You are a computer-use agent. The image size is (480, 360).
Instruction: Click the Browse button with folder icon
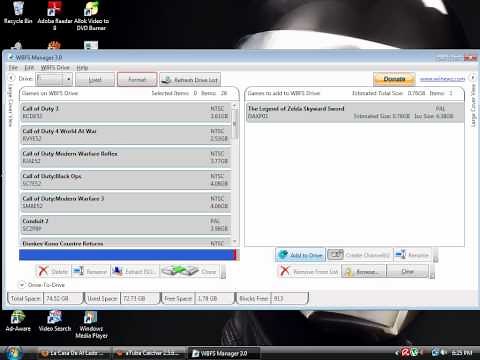[x=364, y=271]
